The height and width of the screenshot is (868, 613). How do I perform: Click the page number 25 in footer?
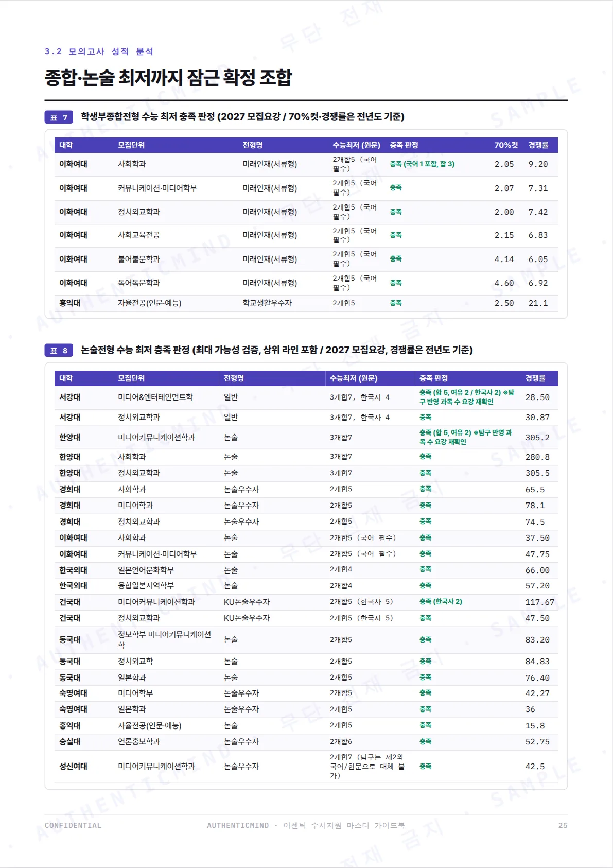point(563,826)
